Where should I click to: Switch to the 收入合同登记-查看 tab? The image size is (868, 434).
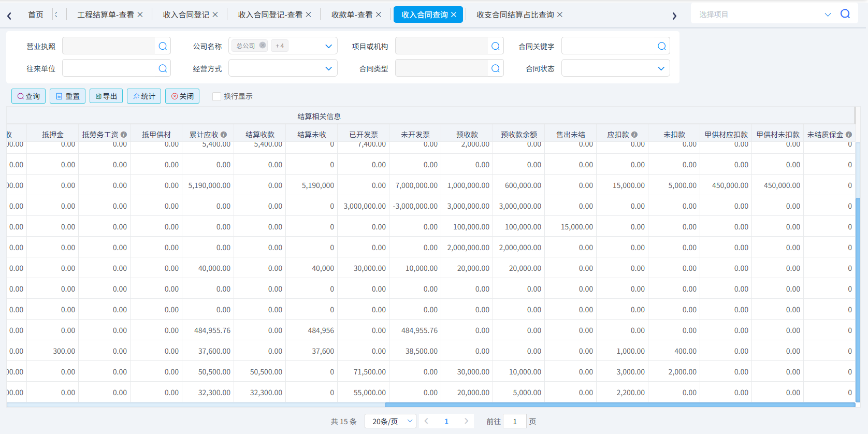270,15
